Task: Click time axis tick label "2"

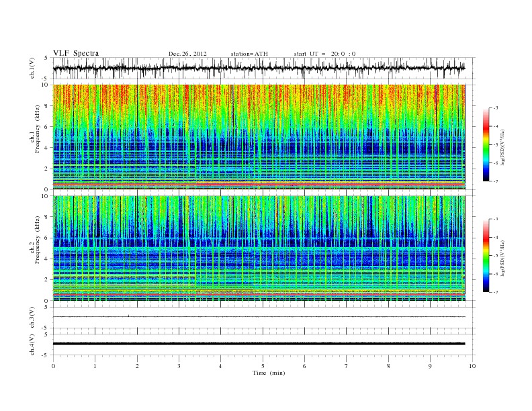Action: [x=137, y=366]
